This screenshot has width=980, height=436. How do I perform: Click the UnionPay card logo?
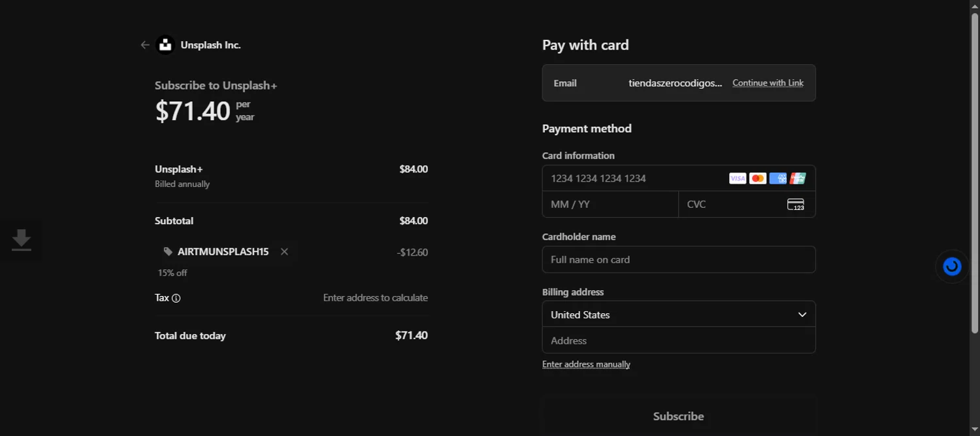coord(798,178)
